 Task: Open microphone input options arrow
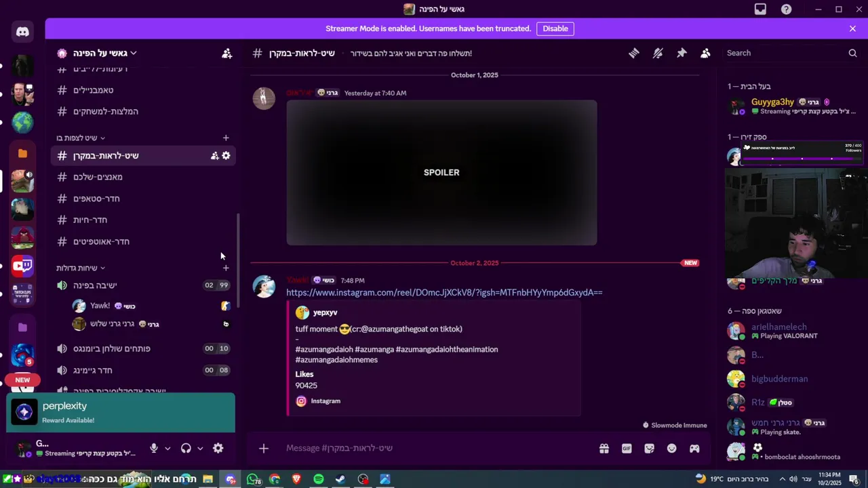pos(167,448)
